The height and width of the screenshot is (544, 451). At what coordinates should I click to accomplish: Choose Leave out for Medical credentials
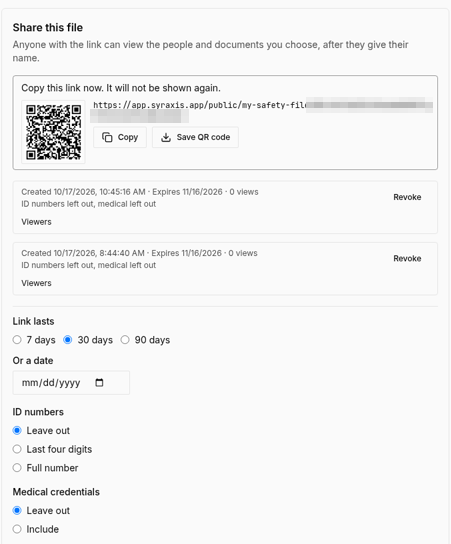(17, 511)
